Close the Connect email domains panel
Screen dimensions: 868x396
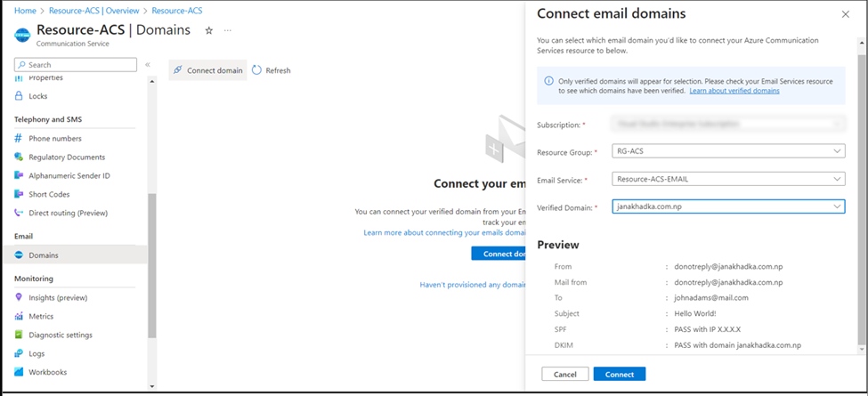click(846, 15)
